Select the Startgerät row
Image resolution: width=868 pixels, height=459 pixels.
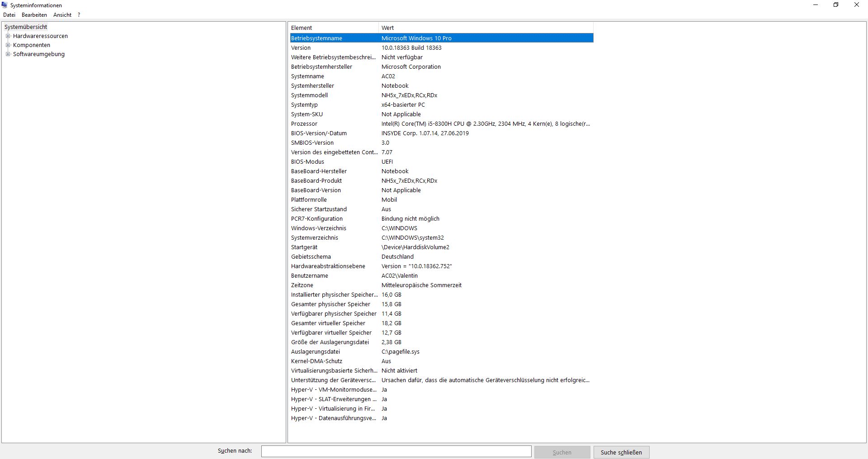pos(442,247)
